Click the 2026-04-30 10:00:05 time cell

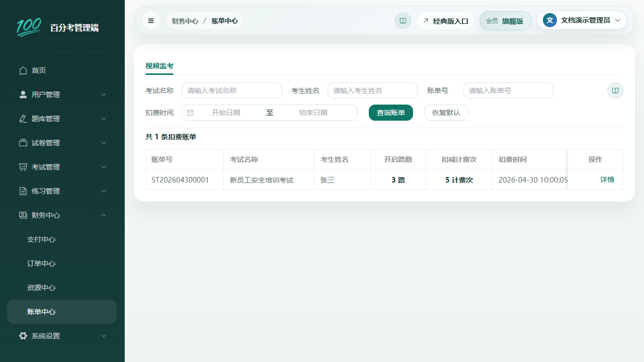(x=530, y=179)
